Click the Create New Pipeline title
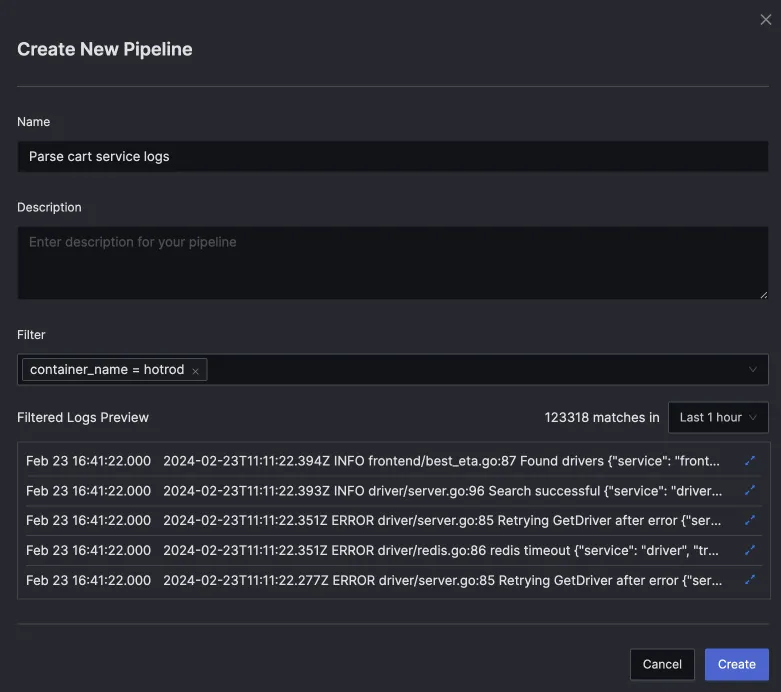 pos(105,49)
